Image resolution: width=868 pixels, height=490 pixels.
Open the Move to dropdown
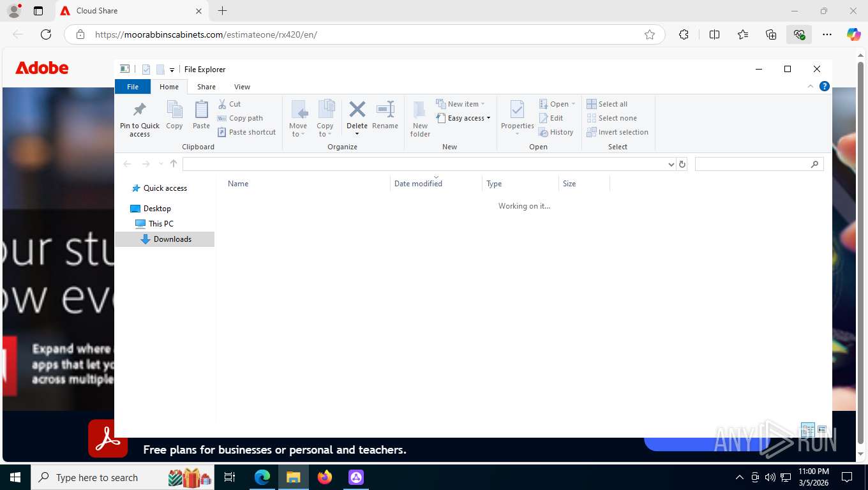(x=298, y=119)
